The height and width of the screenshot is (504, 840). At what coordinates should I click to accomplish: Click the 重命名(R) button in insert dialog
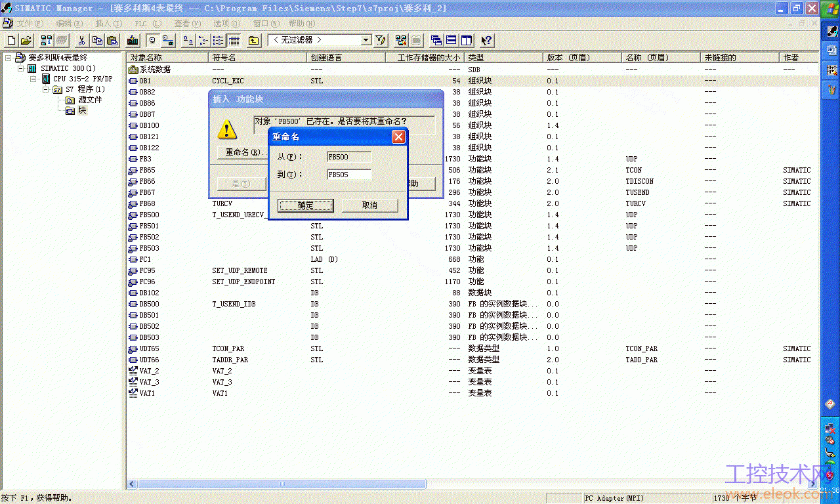click(x=243, y=152)
